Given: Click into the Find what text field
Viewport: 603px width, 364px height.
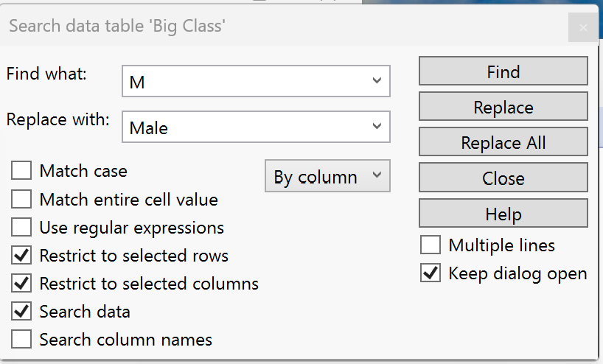Looking at the screenshot, I should [243, 82].
